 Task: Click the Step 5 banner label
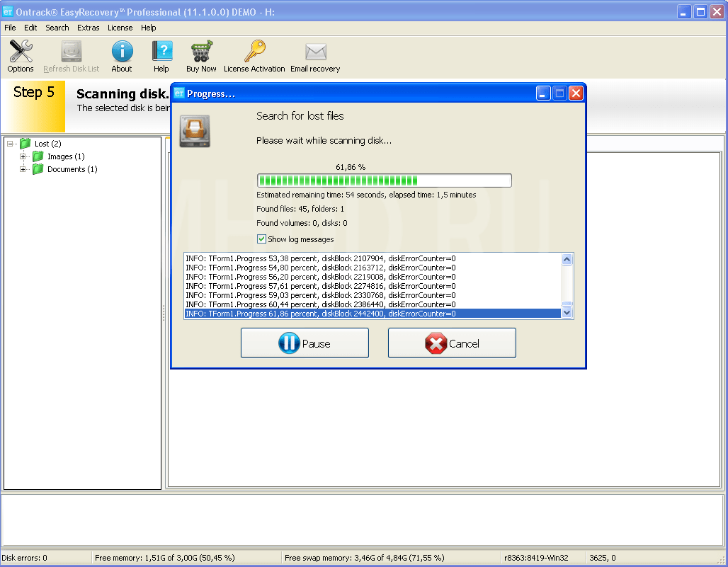[34, 92]
